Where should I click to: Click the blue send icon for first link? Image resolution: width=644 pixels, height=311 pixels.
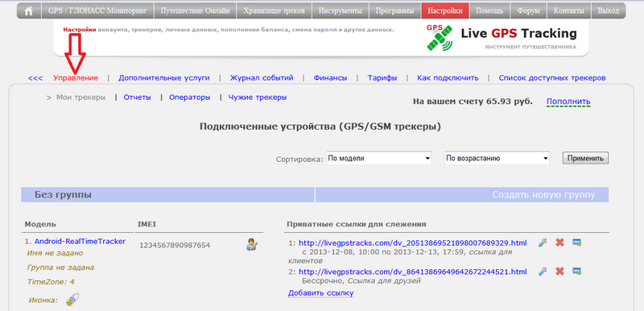point(577,243)
